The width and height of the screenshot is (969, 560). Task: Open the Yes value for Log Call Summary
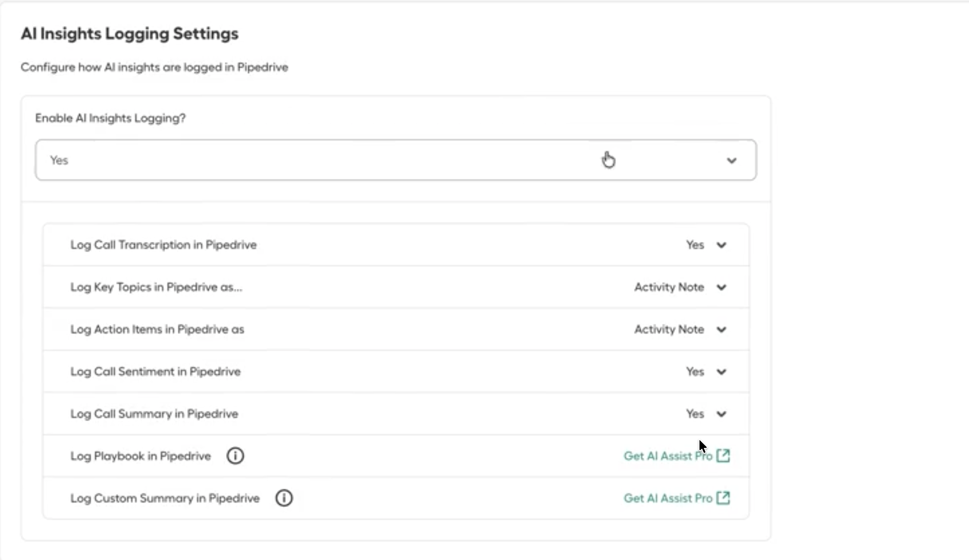[695, 414]
